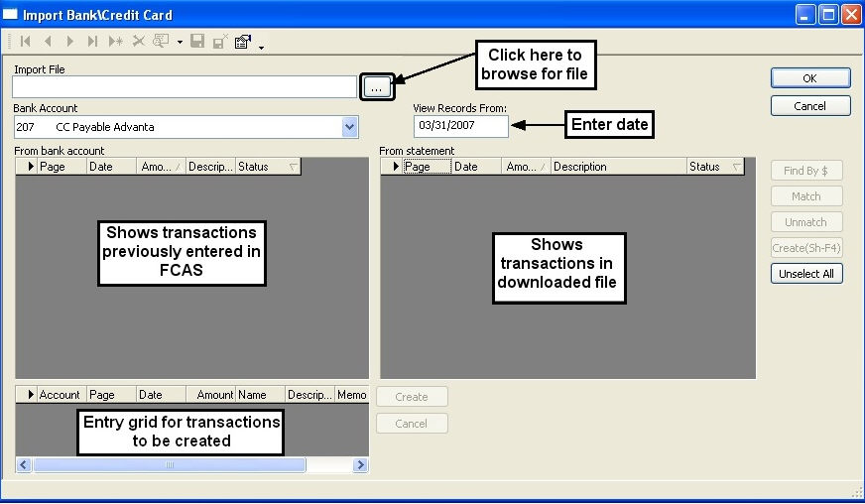Add new record toolbar icon

(116, 41)
